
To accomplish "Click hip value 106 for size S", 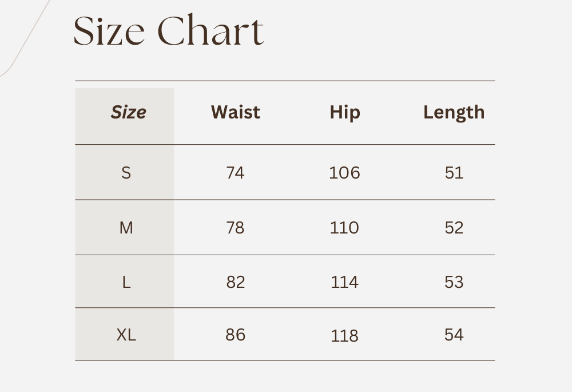I will 345,172.
